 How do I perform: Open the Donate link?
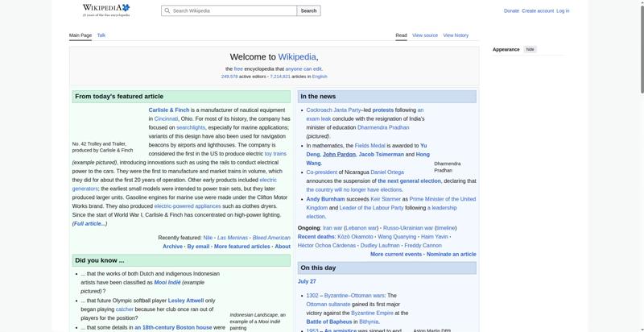coord(511,11)
